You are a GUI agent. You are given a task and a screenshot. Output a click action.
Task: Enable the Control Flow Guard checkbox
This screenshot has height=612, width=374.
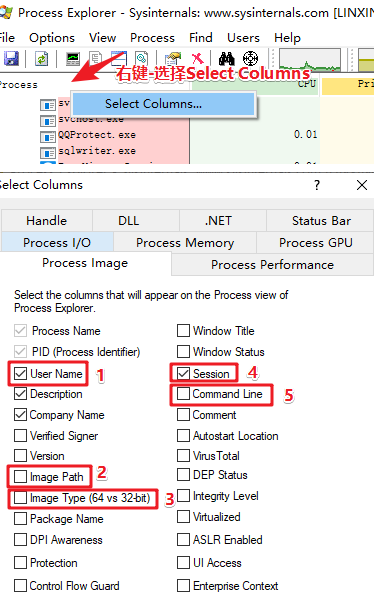tap(20, 586)
